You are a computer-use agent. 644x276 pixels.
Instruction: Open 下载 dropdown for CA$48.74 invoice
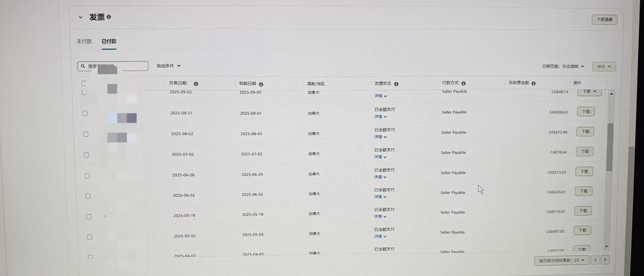(x=589, y=92)
